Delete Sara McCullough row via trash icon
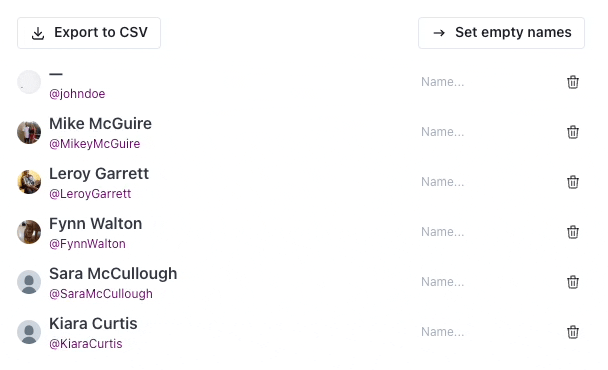608x370 pixels. [x=573, y=282]
